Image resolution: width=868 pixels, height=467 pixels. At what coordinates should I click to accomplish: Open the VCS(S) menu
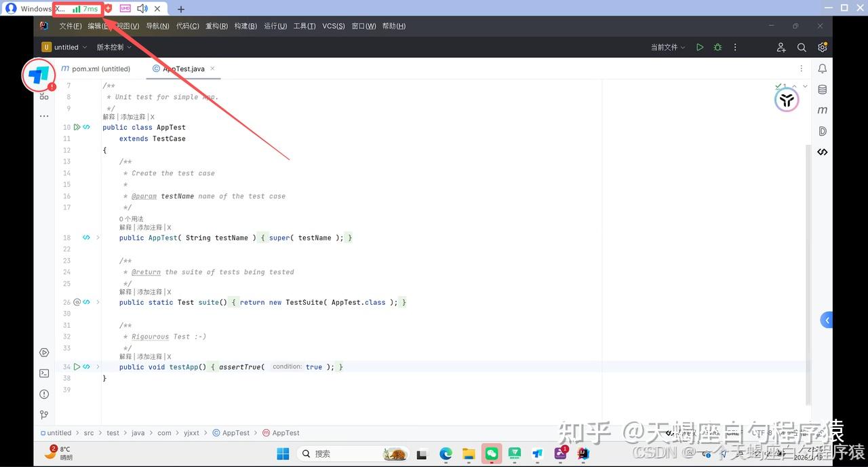[333, 26]
